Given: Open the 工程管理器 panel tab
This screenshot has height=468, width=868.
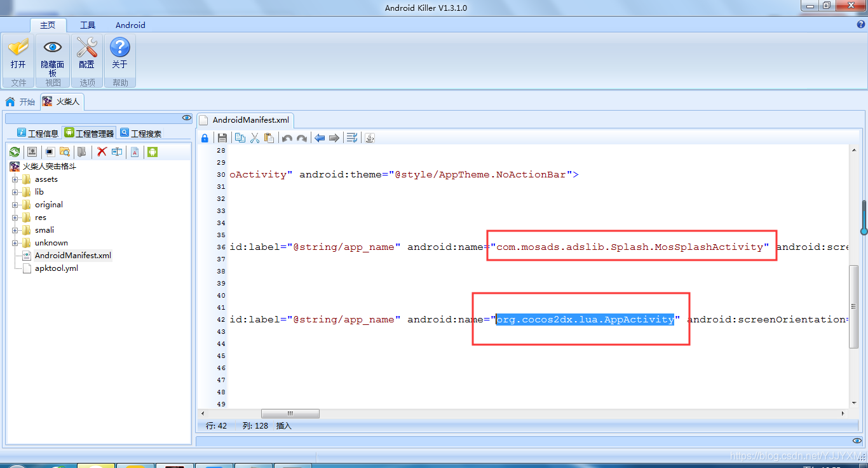Looking at the screenshot, I should [90, 133].
